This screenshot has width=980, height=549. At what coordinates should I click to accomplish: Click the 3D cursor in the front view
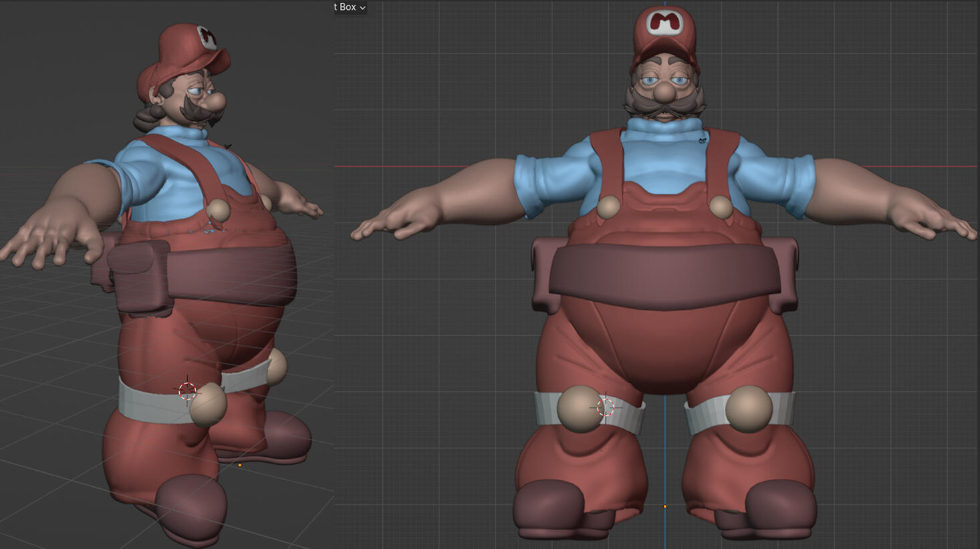606,407
